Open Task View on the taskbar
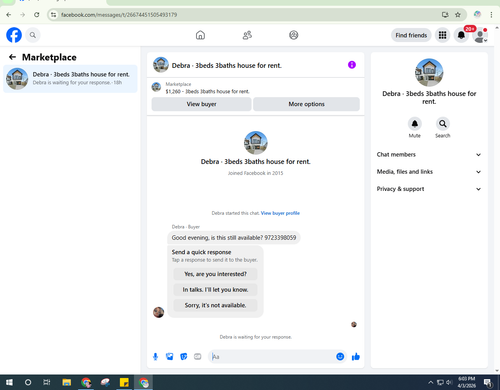The width and height of the screenshot is (500, 390). coord(47,382)
